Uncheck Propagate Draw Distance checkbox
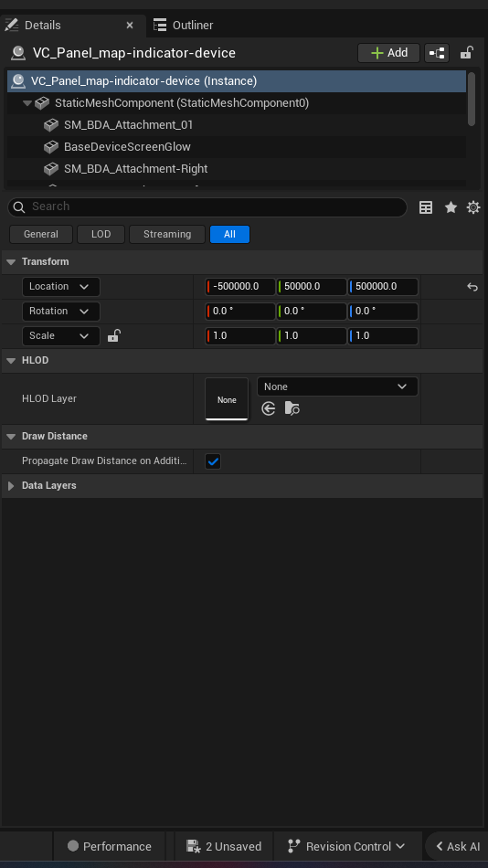Image resolution: width=488 pixels, height=868 pixels. (x=213, y=461)
